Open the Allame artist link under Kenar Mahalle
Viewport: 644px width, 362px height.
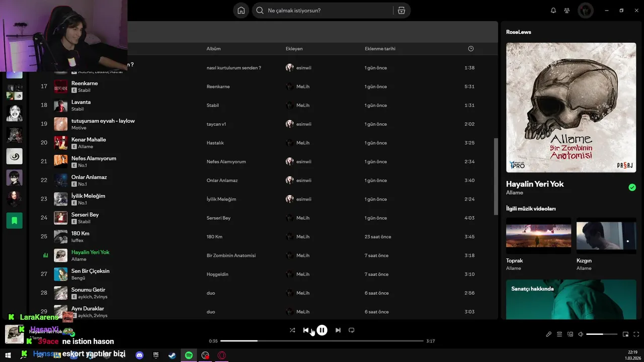point(86,147)
